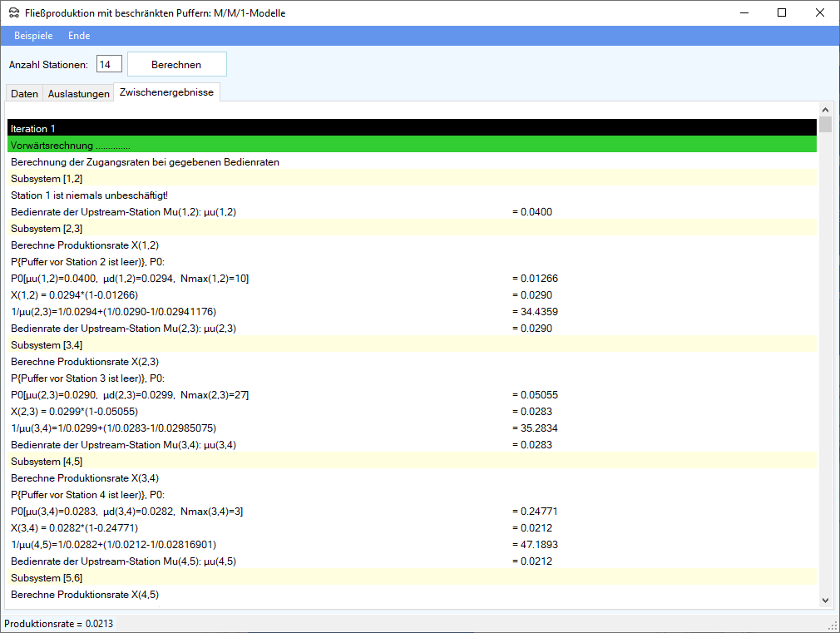
Task: Open the Beispiele menu
Action: 33,36
